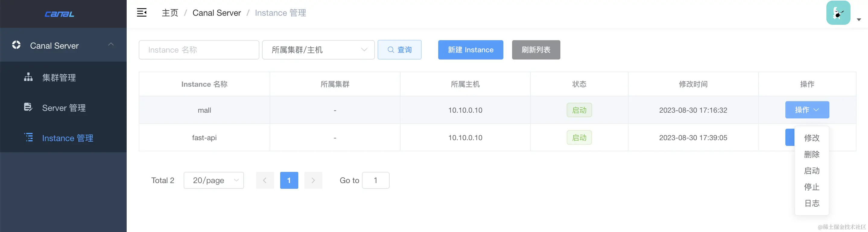Click the 查询 search button
The image size is (868, 232).
pos(400,50)
